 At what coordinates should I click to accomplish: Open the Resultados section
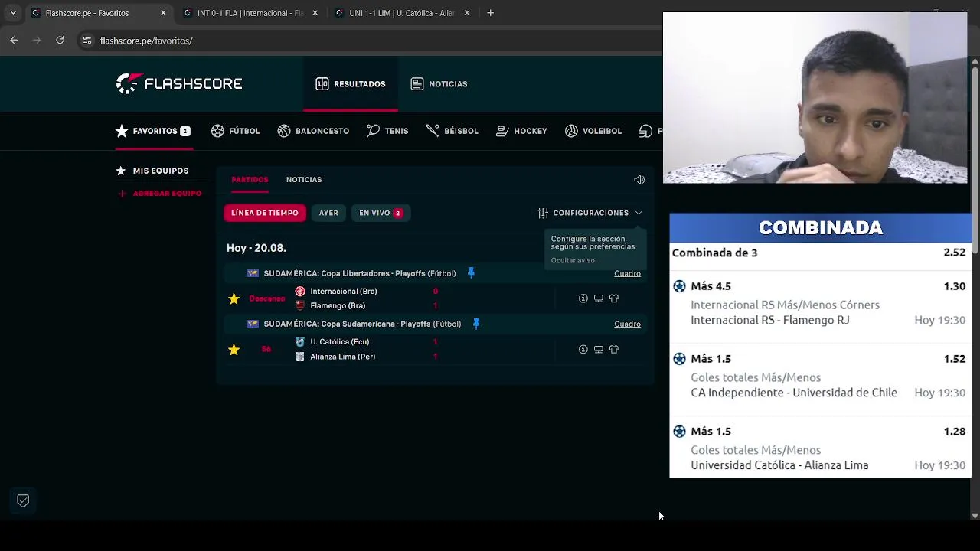[x=351, y=84]
